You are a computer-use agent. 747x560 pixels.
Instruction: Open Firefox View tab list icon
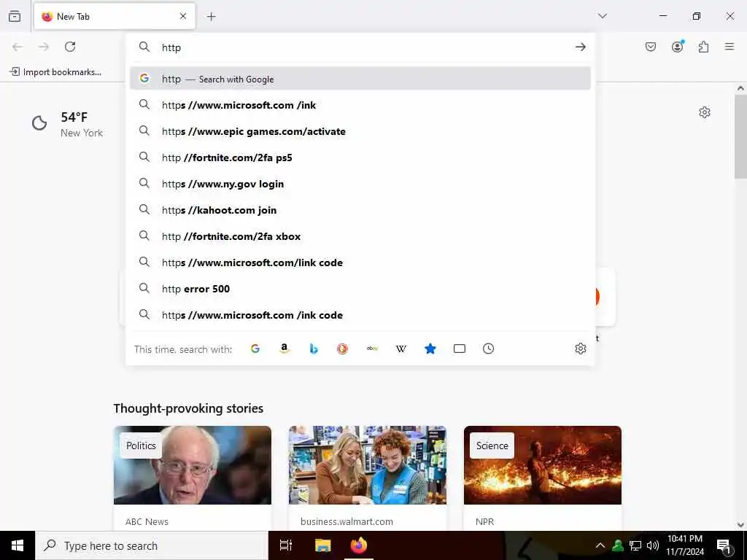pos(15,16)
